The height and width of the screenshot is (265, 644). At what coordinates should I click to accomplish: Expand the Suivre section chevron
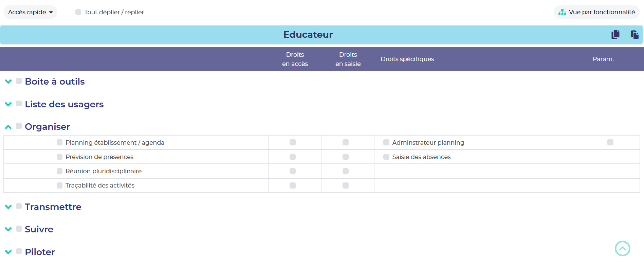coord(8,229)
